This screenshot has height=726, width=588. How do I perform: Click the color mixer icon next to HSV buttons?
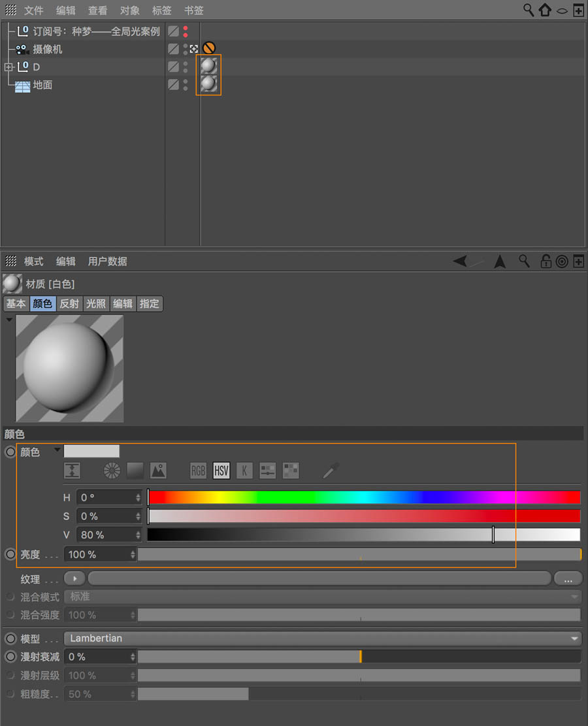point(267,470)
